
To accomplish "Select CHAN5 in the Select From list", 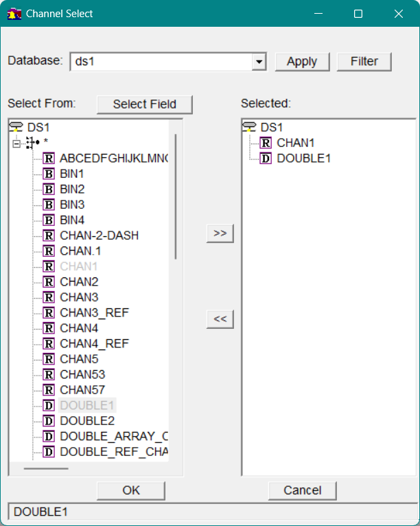I will [x=79, y=359].
